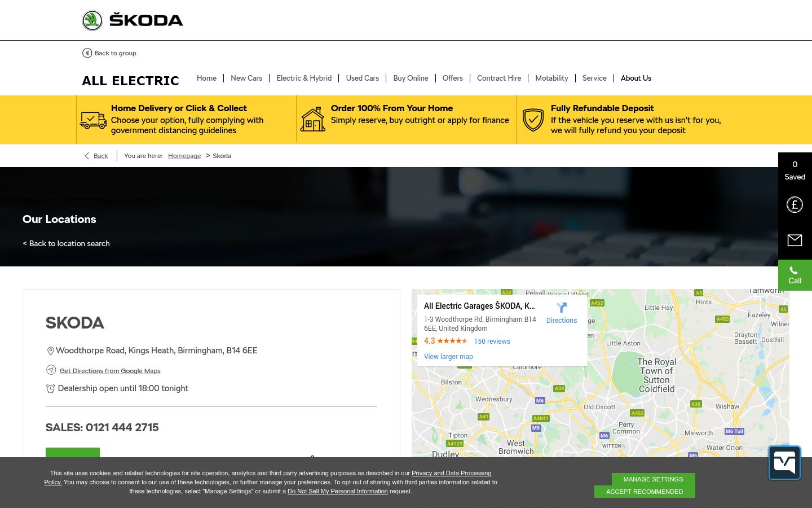Click the directions compass icon
Viewport: 812px width, 508px height.
click(x=51, y=370)
